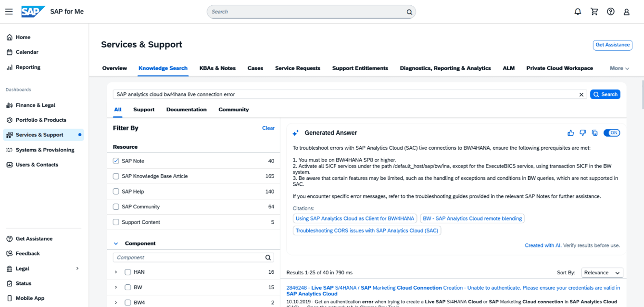Open notifications bell
Viewport: 644px width, 307px height.
click(578, 12)
